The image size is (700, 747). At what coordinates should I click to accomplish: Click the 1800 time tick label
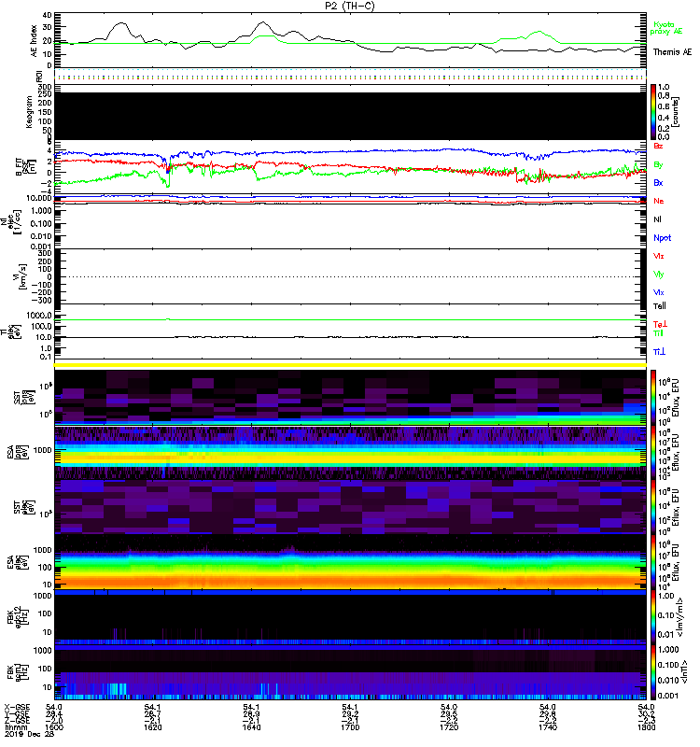pos(646,727)
